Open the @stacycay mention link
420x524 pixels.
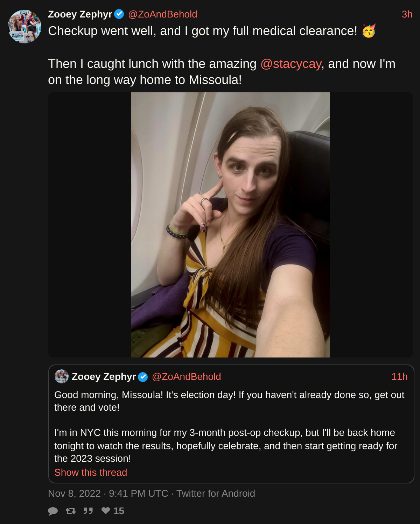tap(291, 64)
